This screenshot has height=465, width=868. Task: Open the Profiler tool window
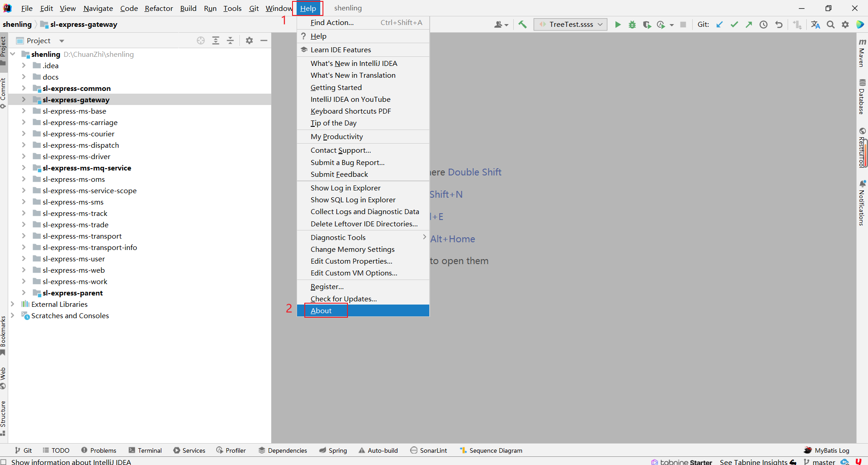pyautogui.click(x=231, y=450)
